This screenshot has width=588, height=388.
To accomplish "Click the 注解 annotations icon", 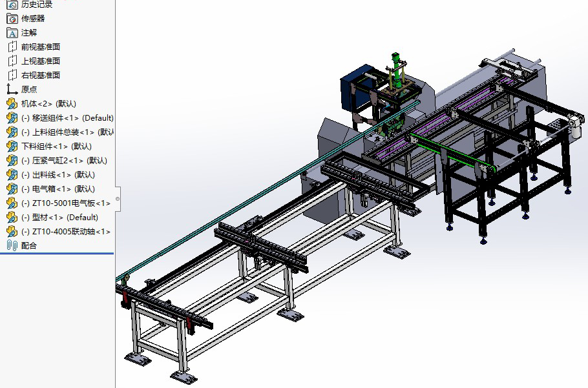I will (12, 33).
